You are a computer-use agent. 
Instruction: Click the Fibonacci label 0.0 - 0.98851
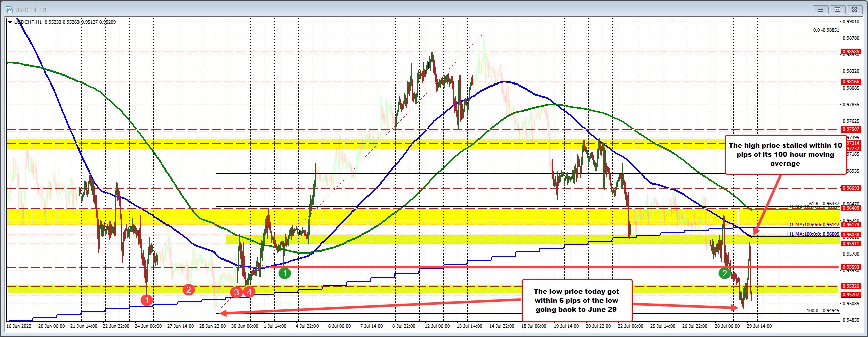826,30
